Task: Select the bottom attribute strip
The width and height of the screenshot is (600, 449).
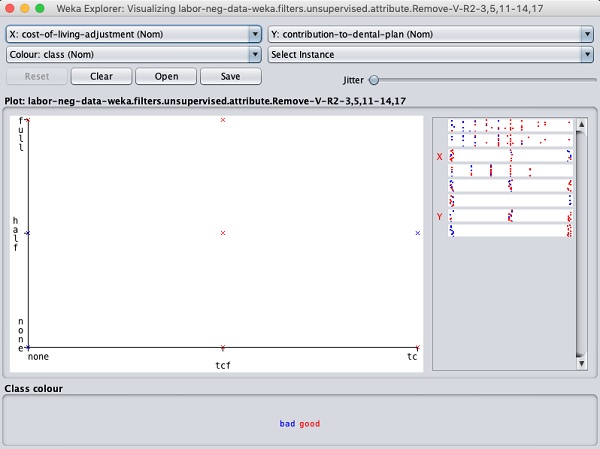Action: 510,231
